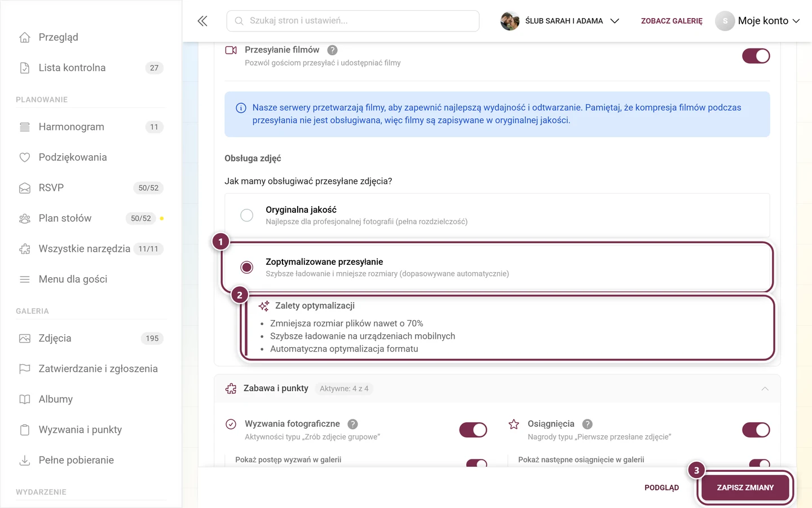Click the Pełne pobieranie download icon
812x508 pixels.
(x=25, y=461)
